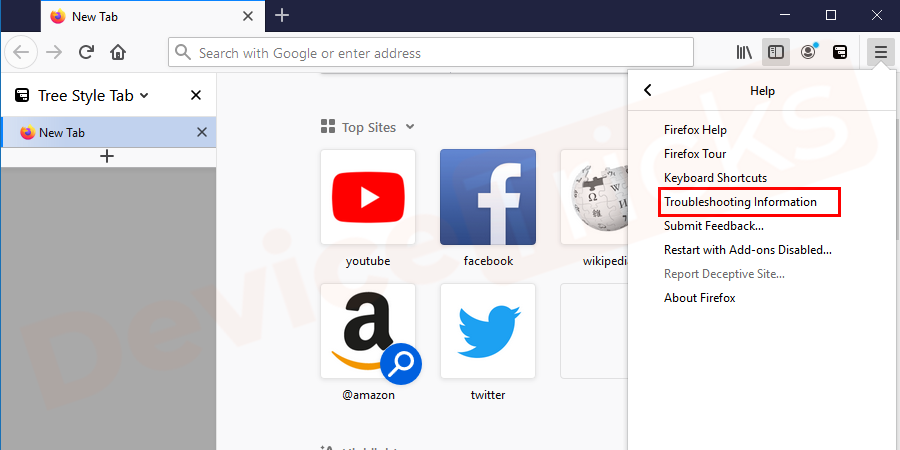Choose Firefox Tour menu entry
900x450 pixels.
point(695,154)
